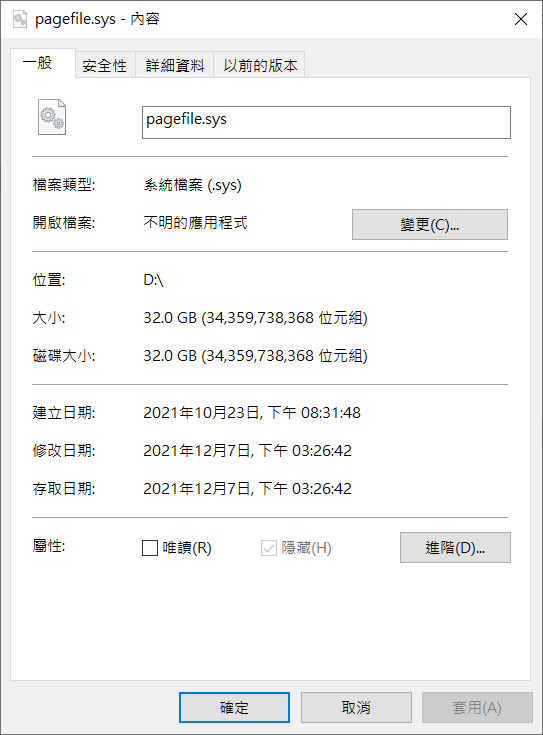Click the 屬性: label
The image size is (543, 735).
click(49, 546)
